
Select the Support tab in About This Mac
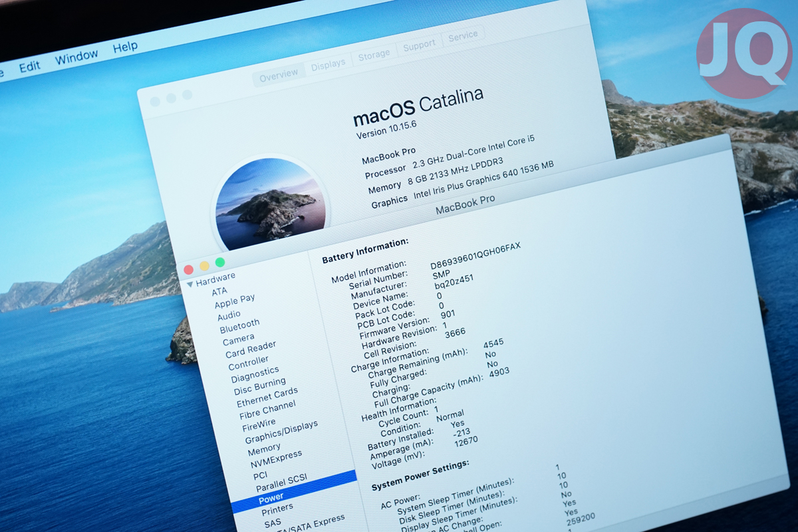pos(419,45)
